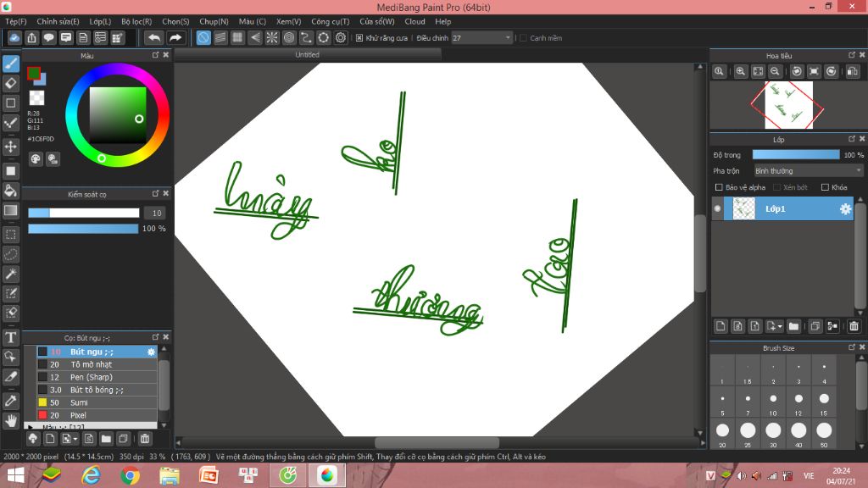Hide Lớp1 with its visibility dot
Image resolution: width=868 pixels, height=488 pixels.
click(x=718, y=208)
